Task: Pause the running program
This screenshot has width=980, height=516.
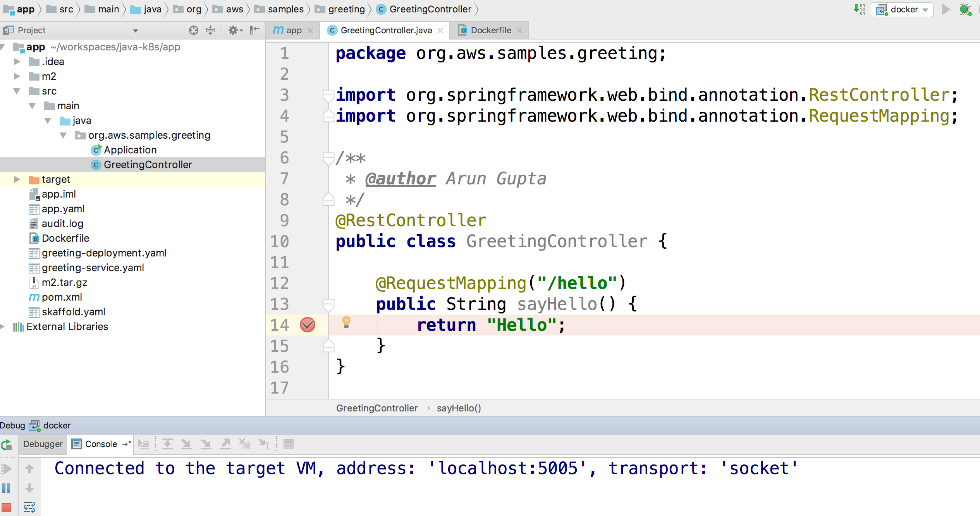Action: 7,488
